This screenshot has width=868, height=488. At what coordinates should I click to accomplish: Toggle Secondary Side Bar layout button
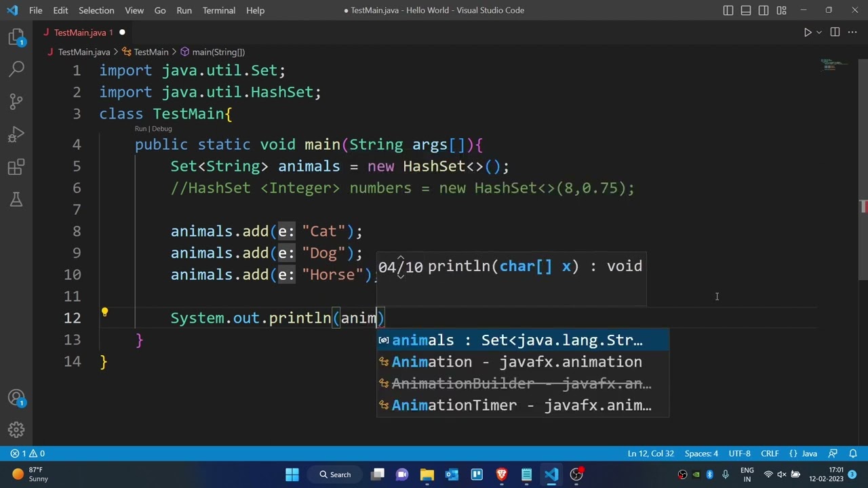click(x=764, y=10)
